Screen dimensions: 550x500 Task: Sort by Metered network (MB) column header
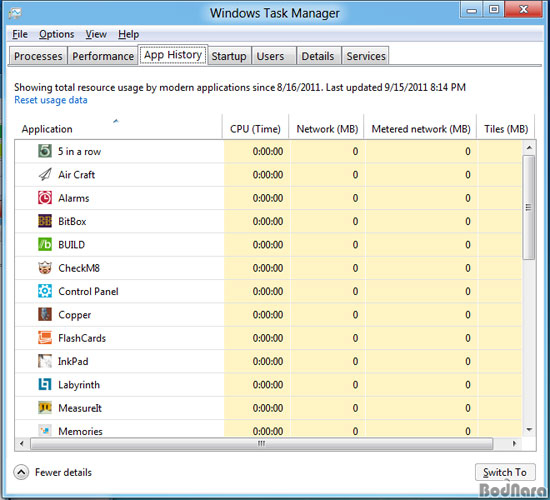[x=421, y=127]
